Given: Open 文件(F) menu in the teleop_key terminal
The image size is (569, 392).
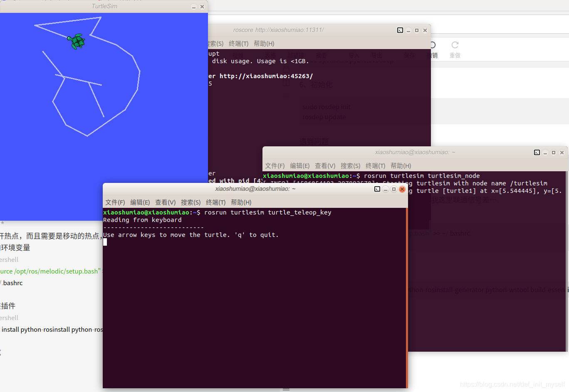Looking at the screenshot, I should 115,202.
